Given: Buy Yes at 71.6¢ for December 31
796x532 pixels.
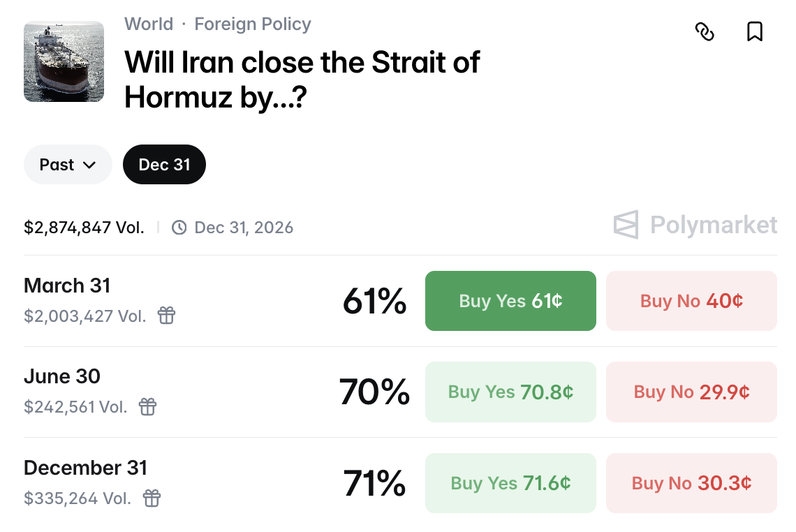Looking at the screenshot, I should pos(510,483).
